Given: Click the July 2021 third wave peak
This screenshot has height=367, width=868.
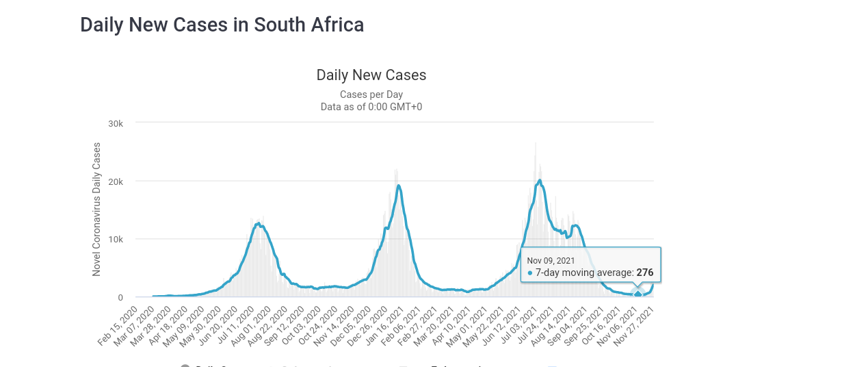Looking at the screenshot, I should [540, 181].
